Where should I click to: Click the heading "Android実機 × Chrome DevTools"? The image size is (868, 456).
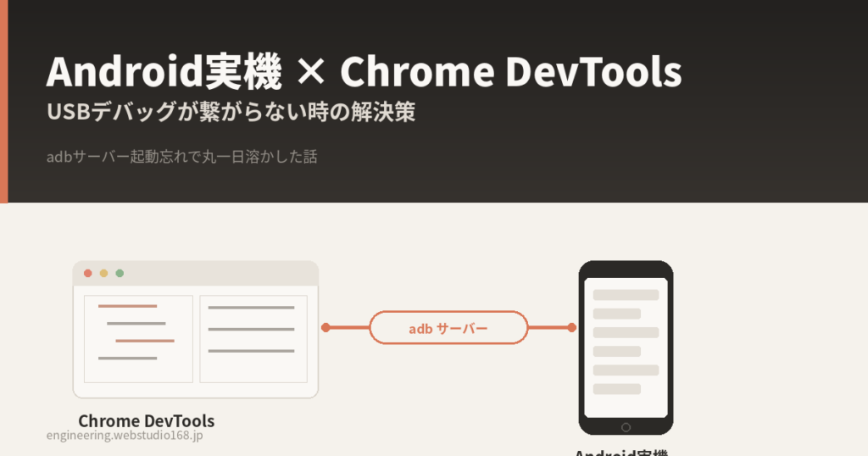click(364, 72)
